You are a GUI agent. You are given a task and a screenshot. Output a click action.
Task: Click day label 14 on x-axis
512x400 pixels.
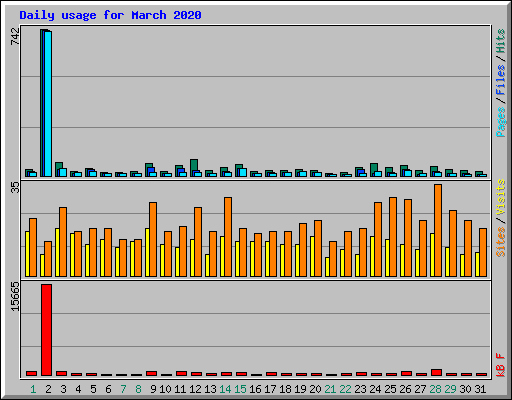tap(225, 389)
